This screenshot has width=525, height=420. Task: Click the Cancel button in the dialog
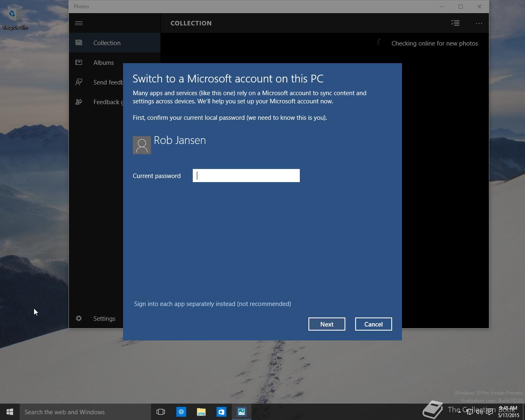pos(374,324)
